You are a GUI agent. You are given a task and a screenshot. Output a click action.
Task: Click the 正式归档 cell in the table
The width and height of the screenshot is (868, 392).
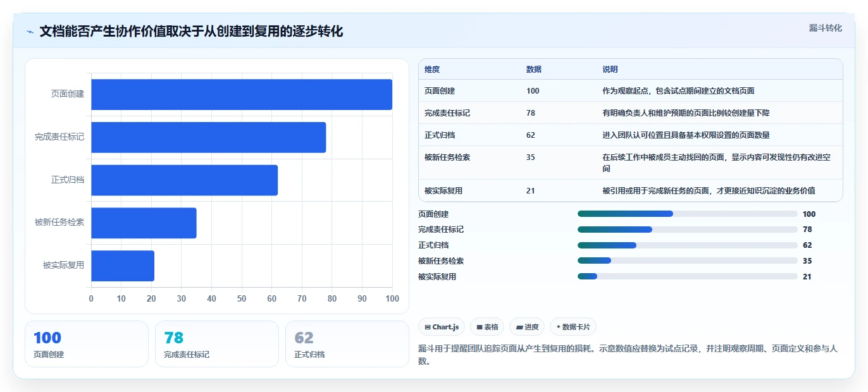[440, 135]
